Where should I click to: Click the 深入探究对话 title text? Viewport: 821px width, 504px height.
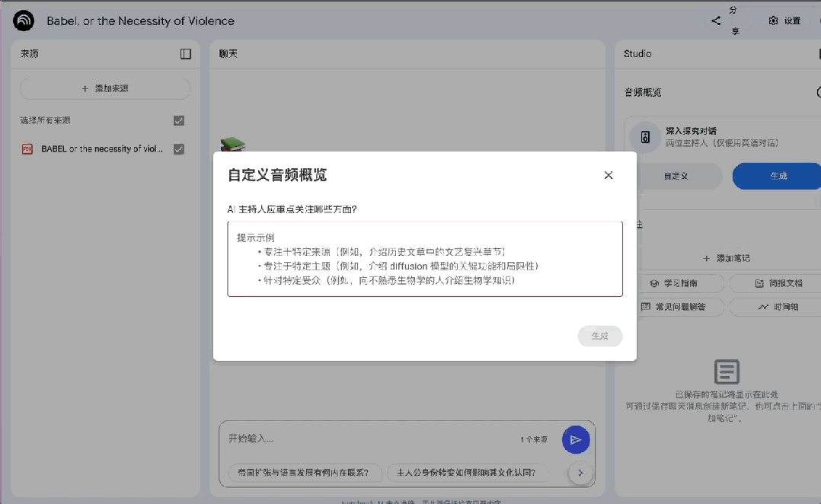691,131
